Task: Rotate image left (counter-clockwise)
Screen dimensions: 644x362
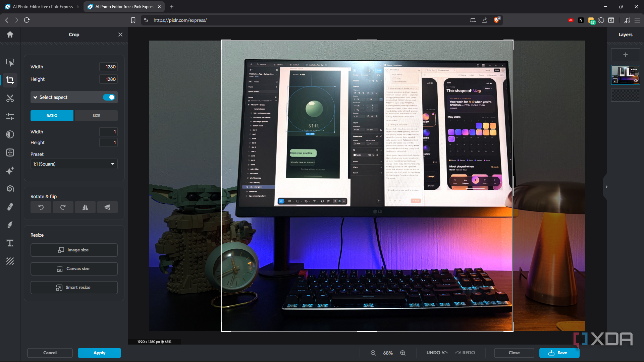Action: [x=41, y=207]
